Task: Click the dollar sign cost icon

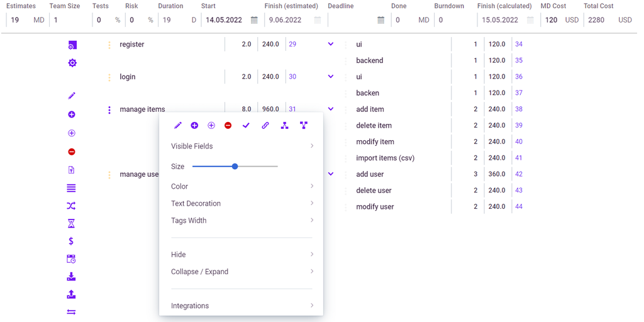Action: coord(72,241)
